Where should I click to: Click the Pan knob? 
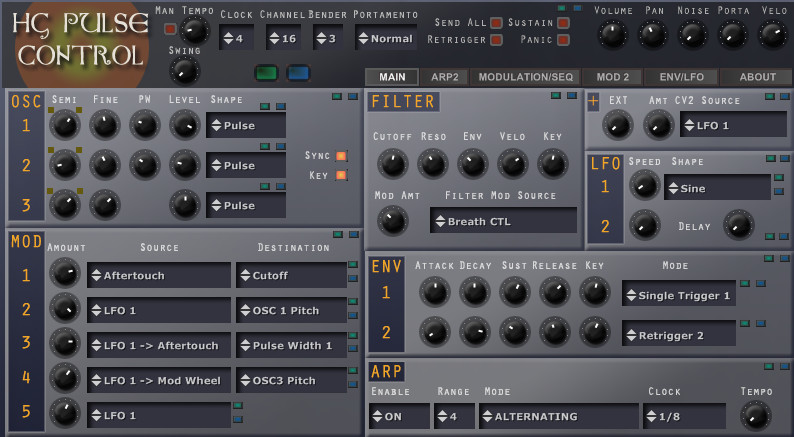653,34
